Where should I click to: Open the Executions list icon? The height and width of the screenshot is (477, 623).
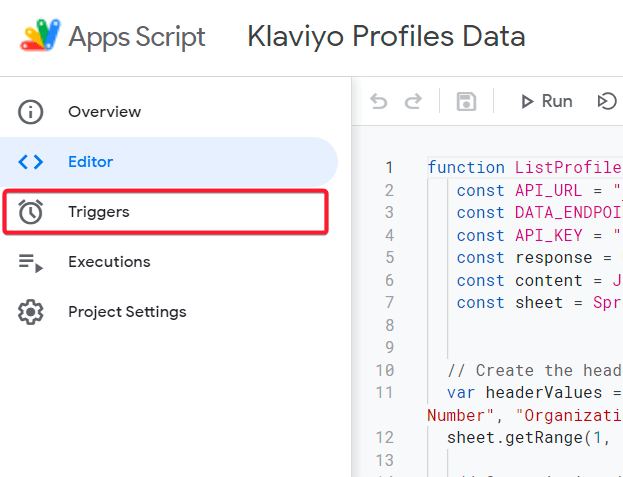click(31, 263)
